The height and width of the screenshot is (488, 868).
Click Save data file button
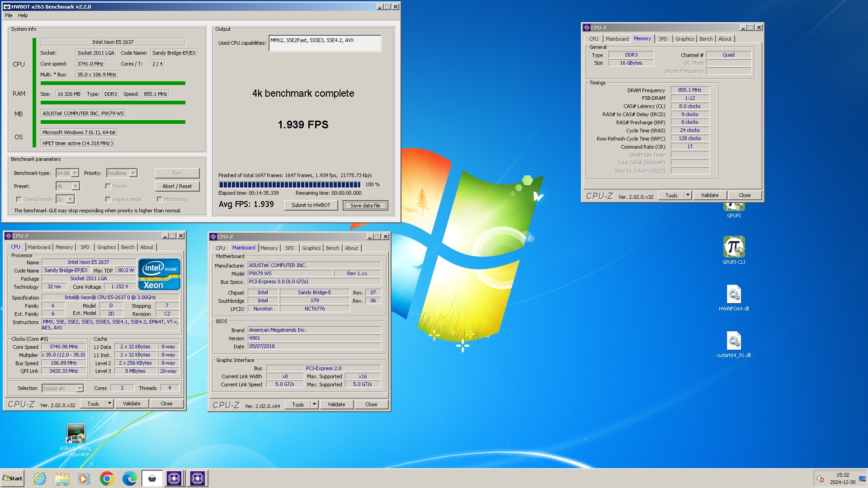(x=365, y=205)
